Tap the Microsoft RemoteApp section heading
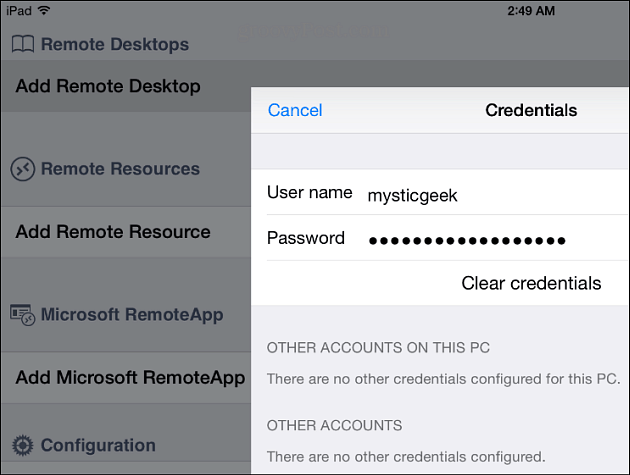Image resolution: width=630 pixels, height=475 pixels. 132,315
